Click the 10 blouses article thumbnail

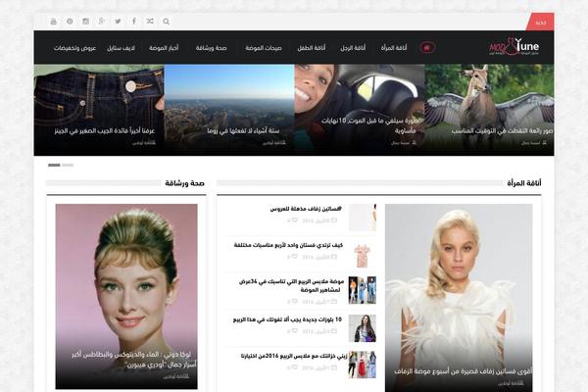363,328
